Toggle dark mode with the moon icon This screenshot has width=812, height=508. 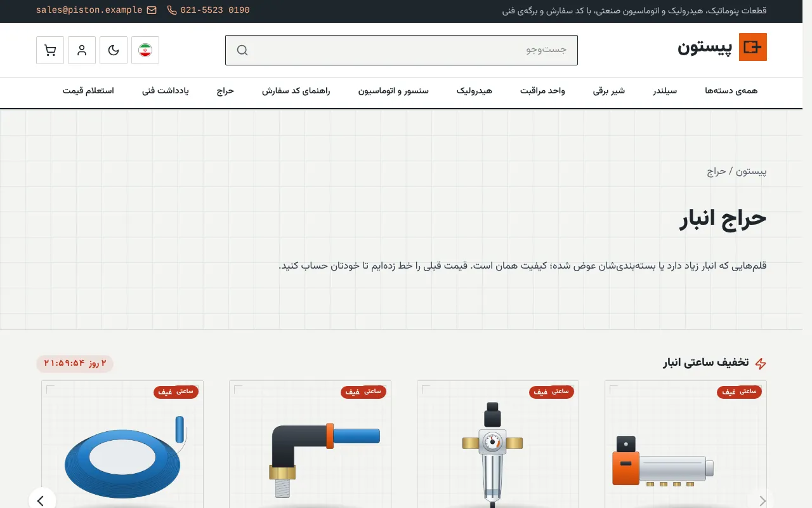(114, 50)
